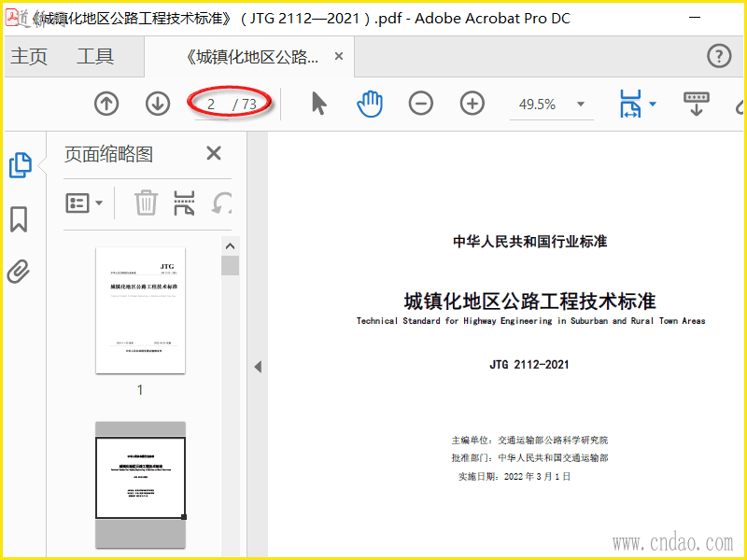
Task: Click the delete pages trash icon
Action: [x=146, y=203]
